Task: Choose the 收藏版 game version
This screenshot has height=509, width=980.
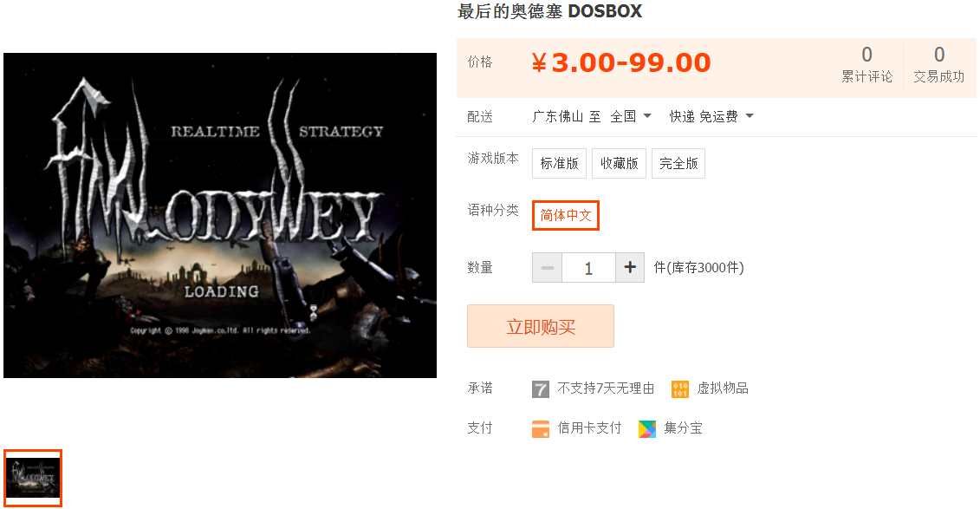Action: [620, 163]
